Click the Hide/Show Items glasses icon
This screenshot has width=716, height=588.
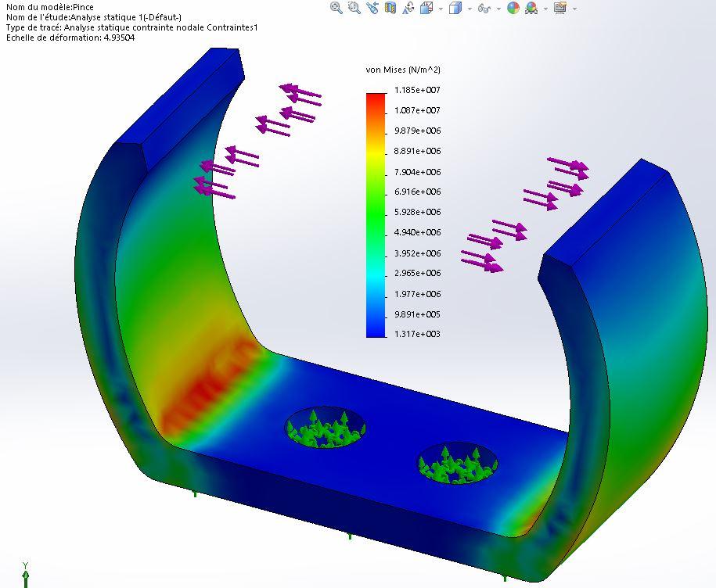click(484, 9)
